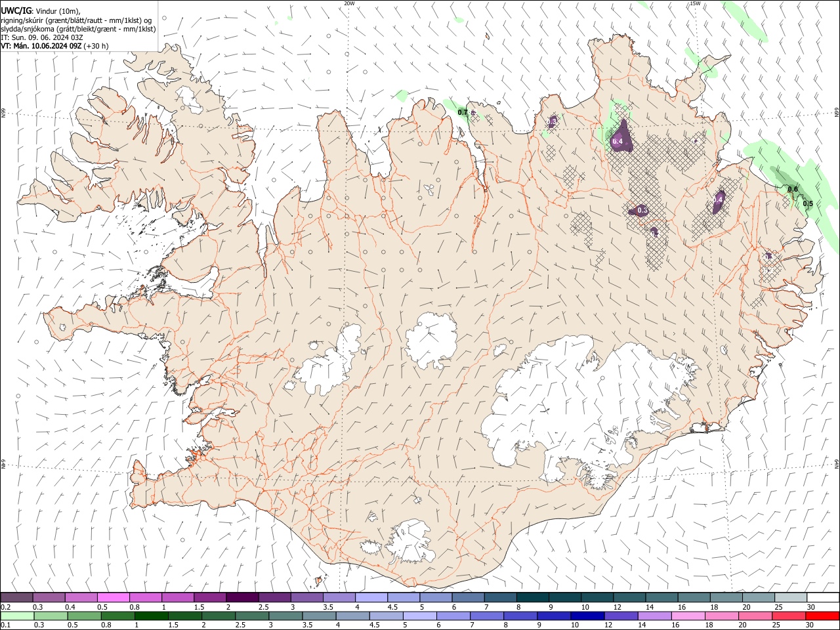840x630 pixels.
Task: Click the white swatch labeled 30 in upper legend
Action: click(823, 597)
